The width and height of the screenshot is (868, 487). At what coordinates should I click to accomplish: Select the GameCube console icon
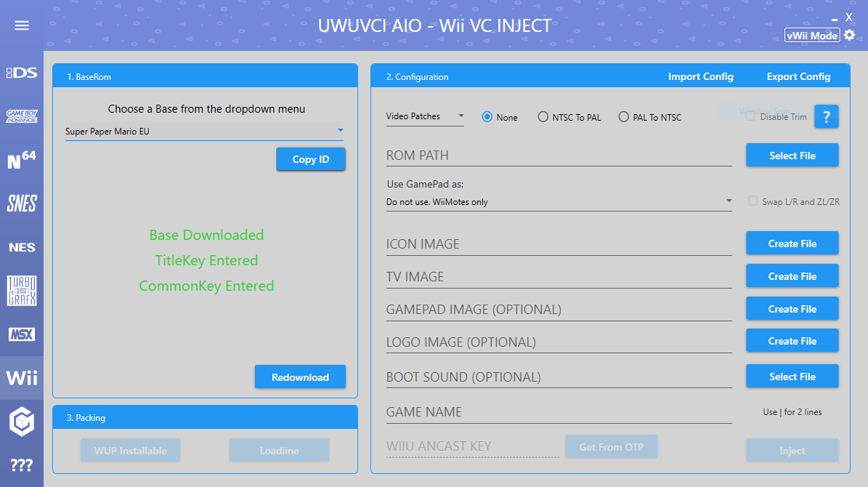(x=22, y=421)
